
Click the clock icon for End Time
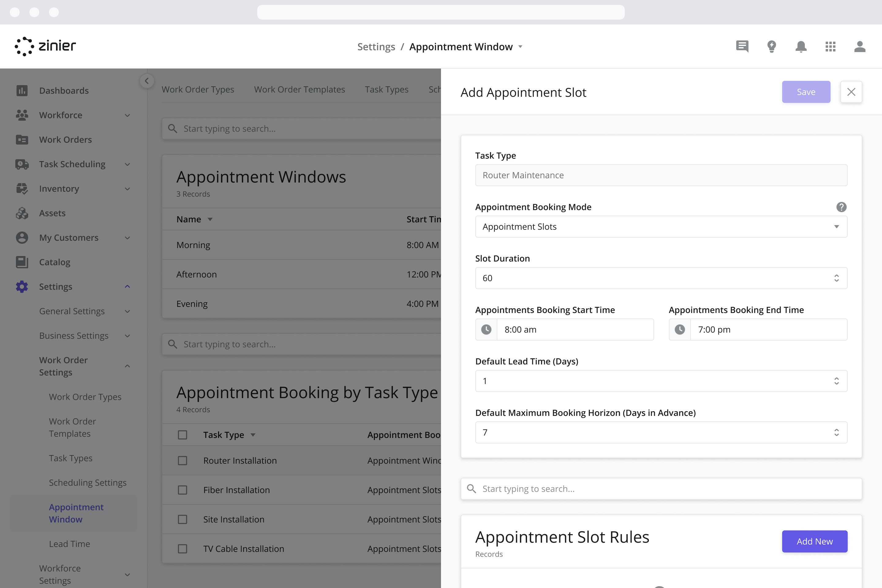coord(680,330)
